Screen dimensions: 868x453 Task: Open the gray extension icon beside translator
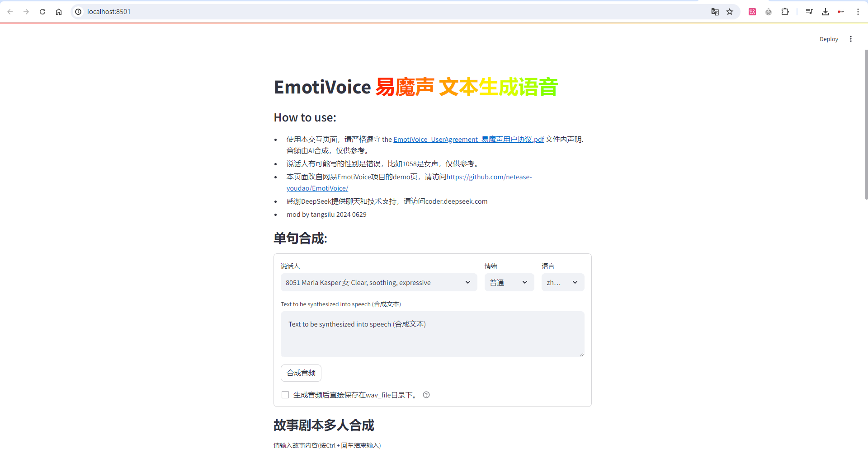tap(769, 12)
